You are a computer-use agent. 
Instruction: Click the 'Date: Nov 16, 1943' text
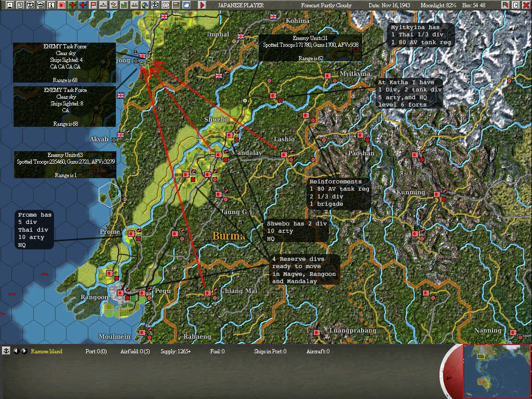tap(389, 5)
